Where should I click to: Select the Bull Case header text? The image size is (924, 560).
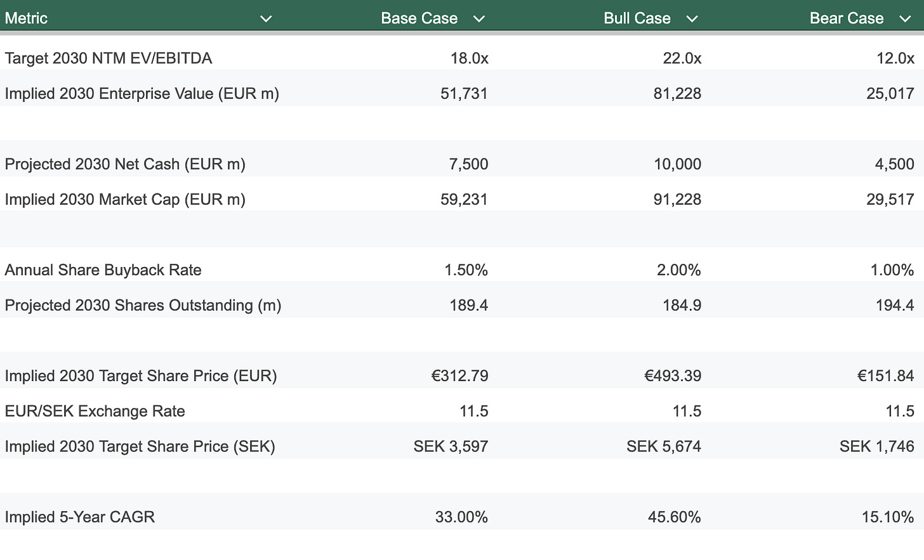(x=637, y=18)
